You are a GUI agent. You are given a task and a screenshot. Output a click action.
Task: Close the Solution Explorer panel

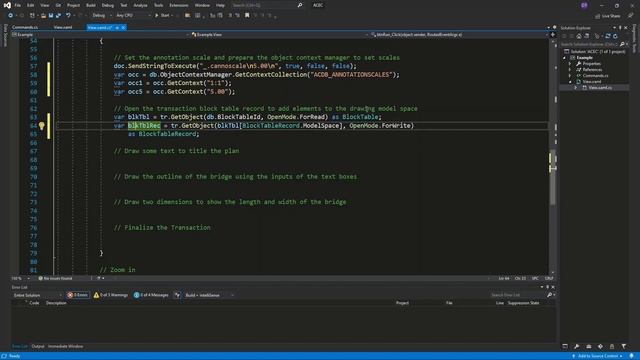[626, 28]
